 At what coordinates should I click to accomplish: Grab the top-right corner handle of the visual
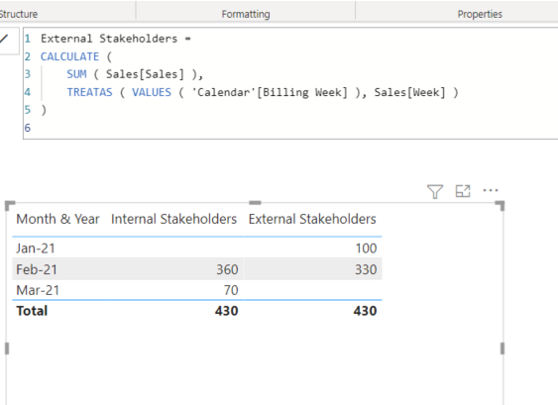(500, 205)
